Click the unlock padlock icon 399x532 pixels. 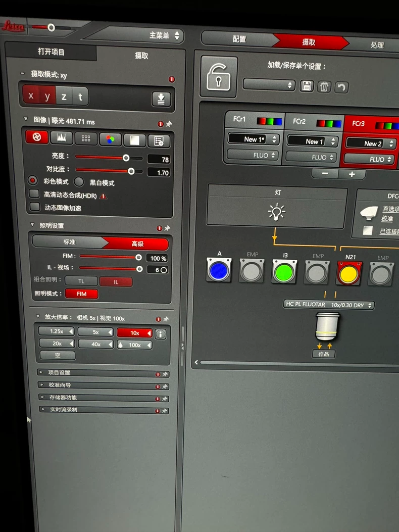tap(219, 77)
